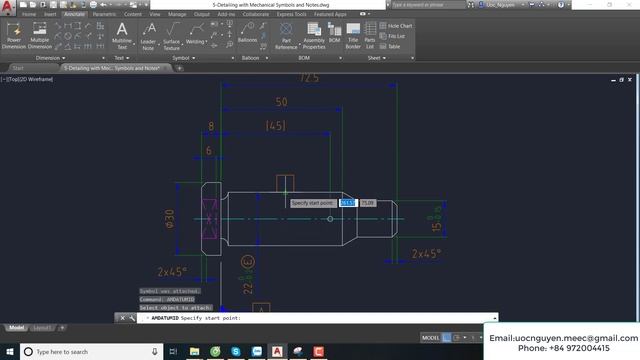Viewport: 640px width, 360px height.
Task: Click the keyword search box in title bar
Action: [428, 5]
